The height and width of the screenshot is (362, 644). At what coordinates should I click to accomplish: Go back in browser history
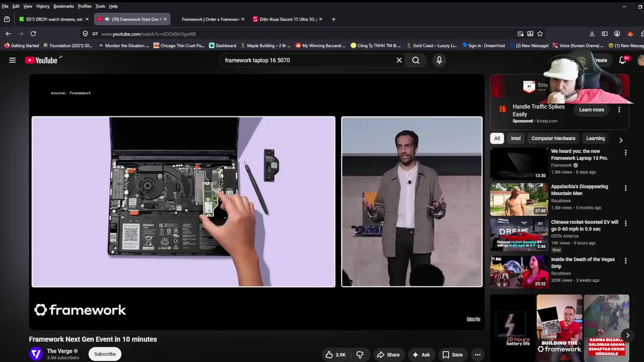8,34
